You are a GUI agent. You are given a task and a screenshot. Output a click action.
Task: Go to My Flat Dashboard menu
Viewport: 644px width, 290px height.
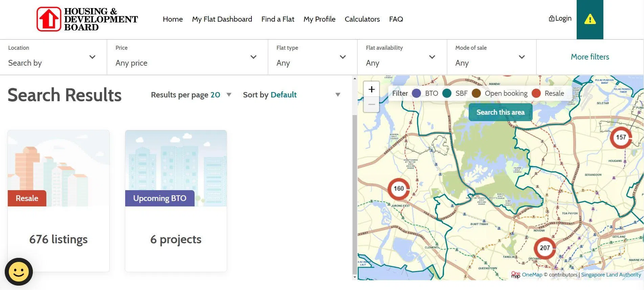pyautogui.click(x=222, y=19)
